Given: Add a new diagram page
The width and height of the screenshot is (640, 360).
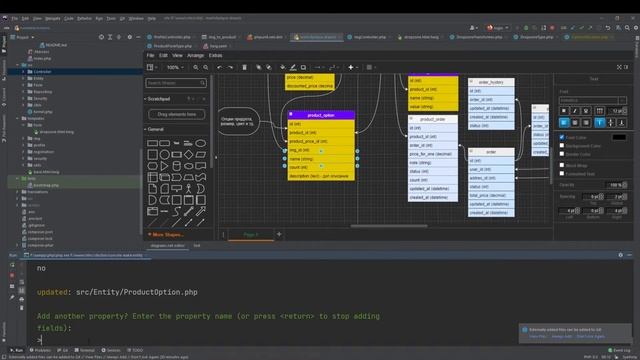Looking at the screenshot, I should [279, 234].
